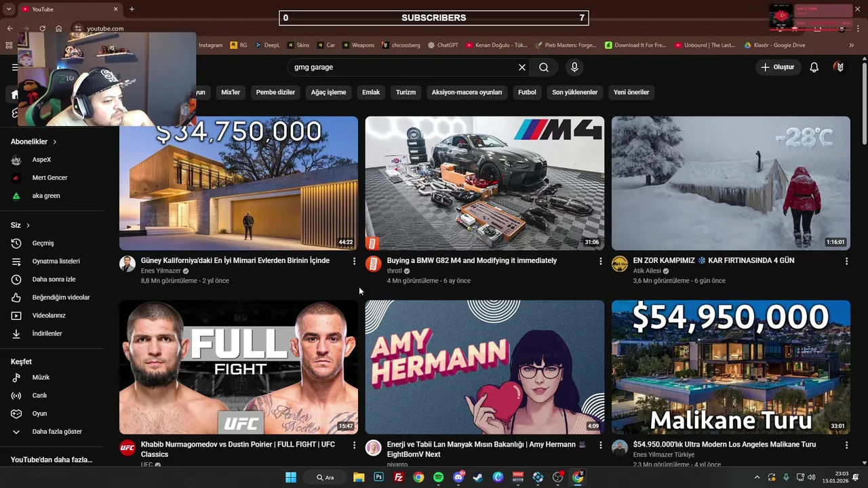Select the Turizm filter chip
This screenshot has width=868, height=488.
pyautogui.click(x=406, y=92)
